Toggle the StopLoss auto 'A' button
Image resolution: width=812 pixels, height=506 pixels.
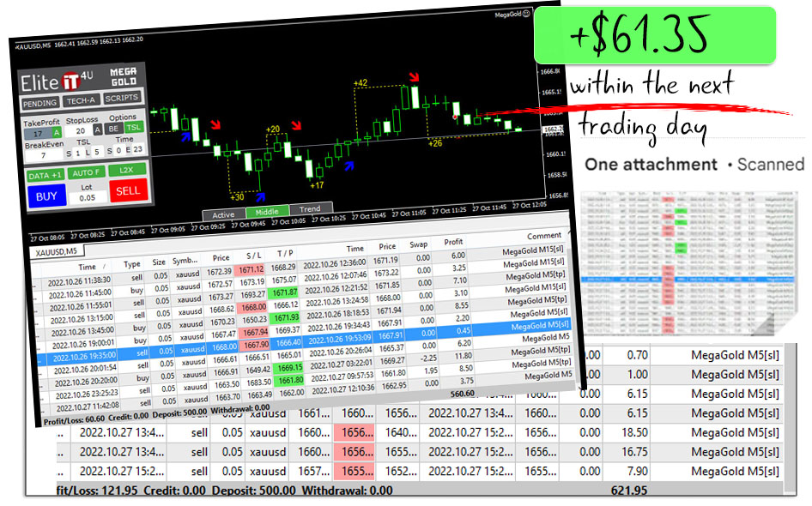coord(97,130)
